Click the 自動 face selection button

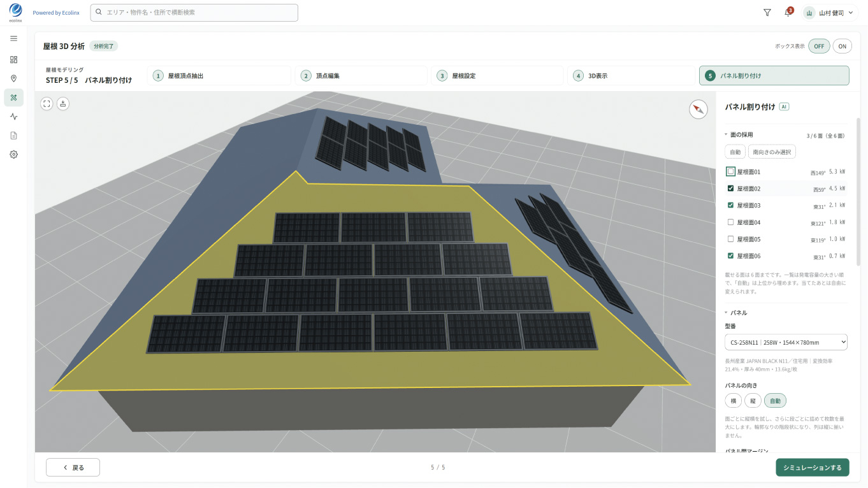(x=735, y=152)
